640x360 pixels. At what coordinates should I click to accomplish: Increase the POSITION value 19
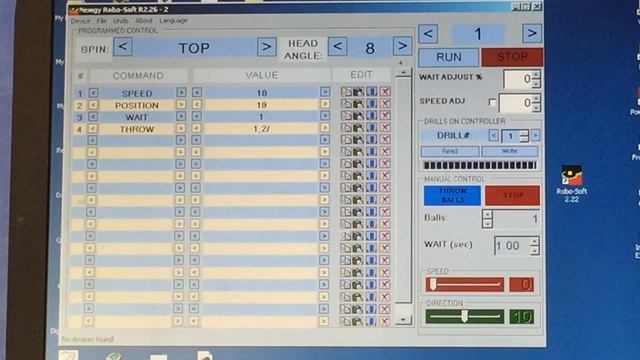pyautogui.click(x=325, y=104)
